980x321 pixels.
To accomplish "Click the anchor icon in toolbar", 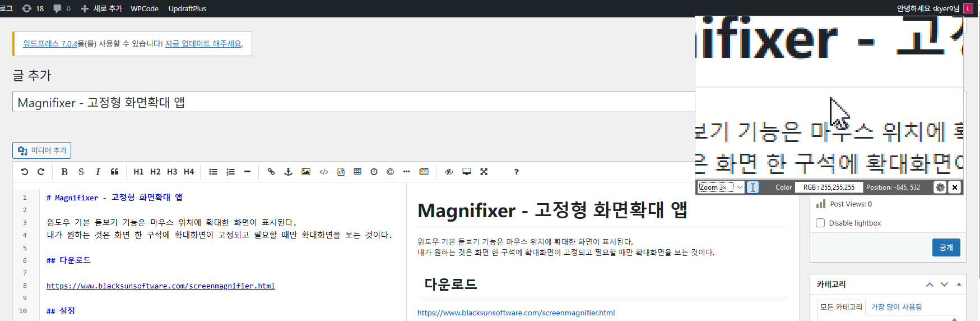I will pos(289,172).
